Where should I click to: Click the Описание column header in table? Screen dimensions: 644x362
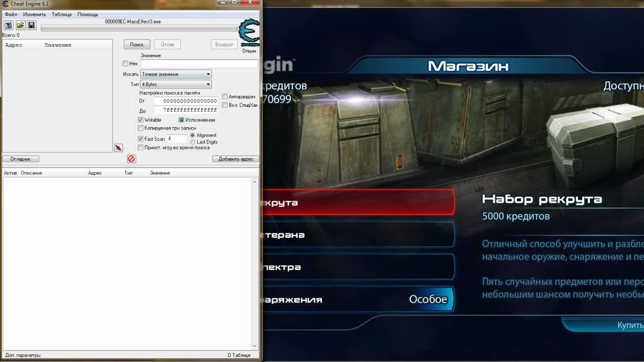(x=32, y=173)
